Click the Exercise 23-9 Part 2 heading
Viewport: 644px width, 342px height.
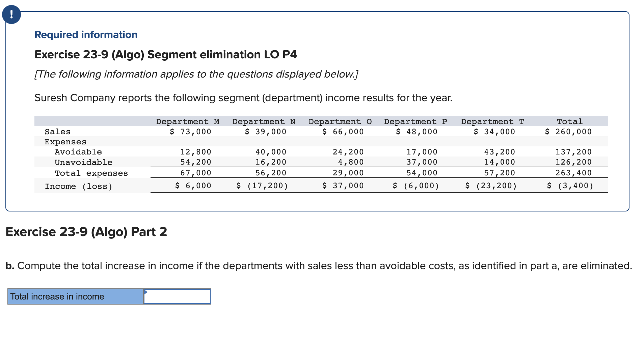tap(86, 232)
